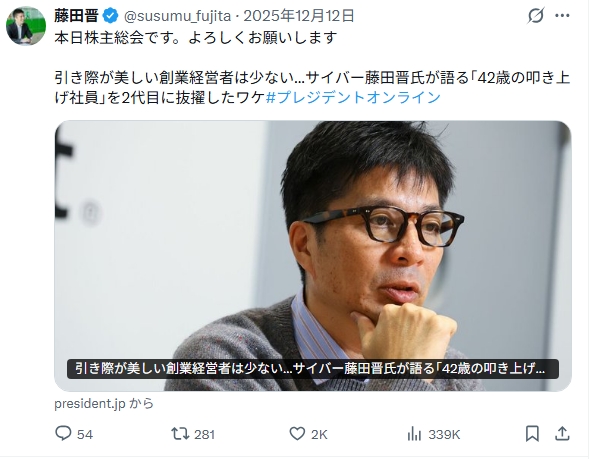
Task: Repost this tweet via retweet icon
Action: click(180, 434)
